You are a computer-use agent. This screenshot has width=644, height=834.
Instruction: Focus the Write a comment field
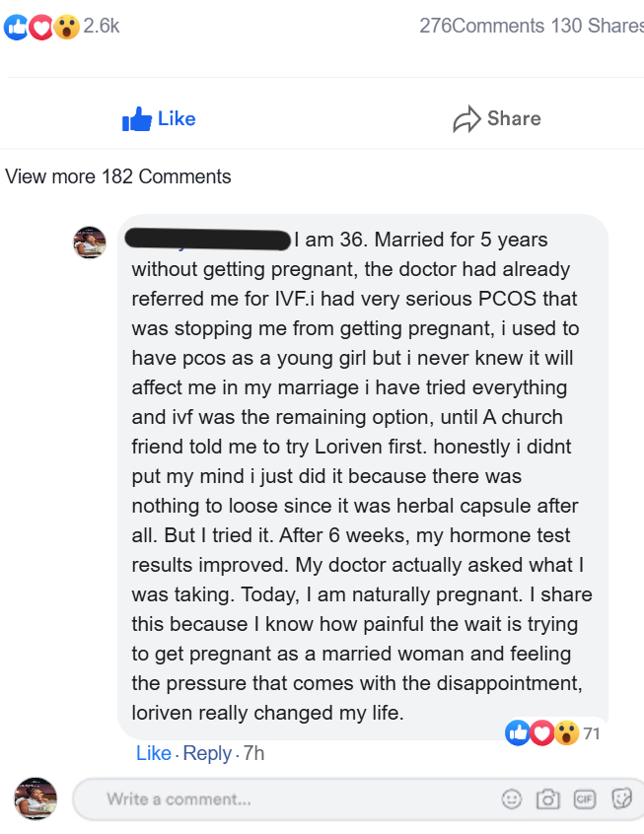286,799
